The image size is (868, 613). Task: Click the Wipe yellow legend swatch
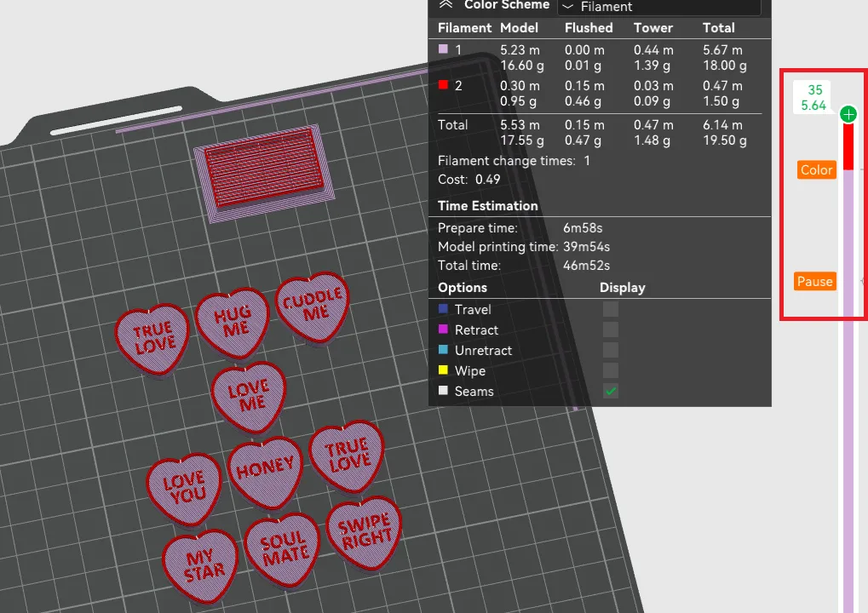tap(443, 370)
